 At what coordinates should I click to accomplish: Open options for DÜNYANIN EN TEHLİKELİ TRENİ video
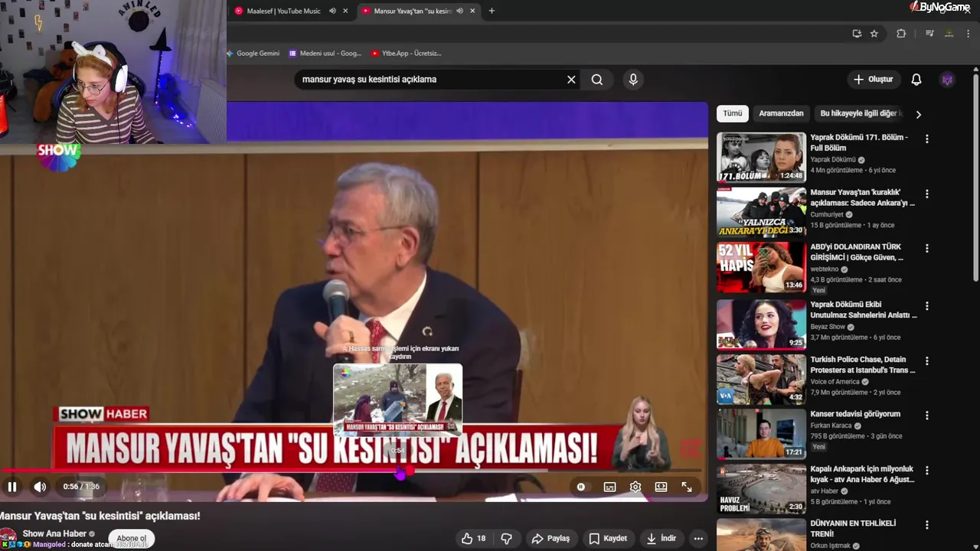pos(927,525)
